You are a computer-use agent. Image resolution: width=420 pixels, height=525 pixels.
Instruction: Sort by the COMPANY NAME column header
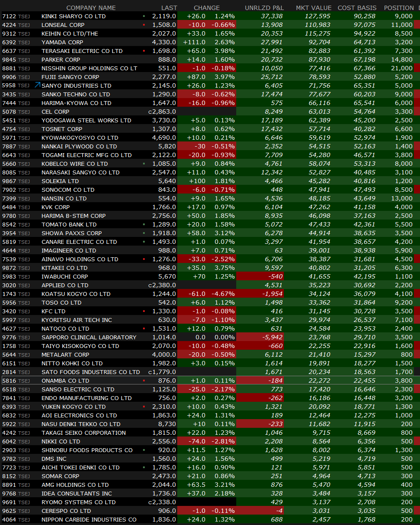point(91,8)
